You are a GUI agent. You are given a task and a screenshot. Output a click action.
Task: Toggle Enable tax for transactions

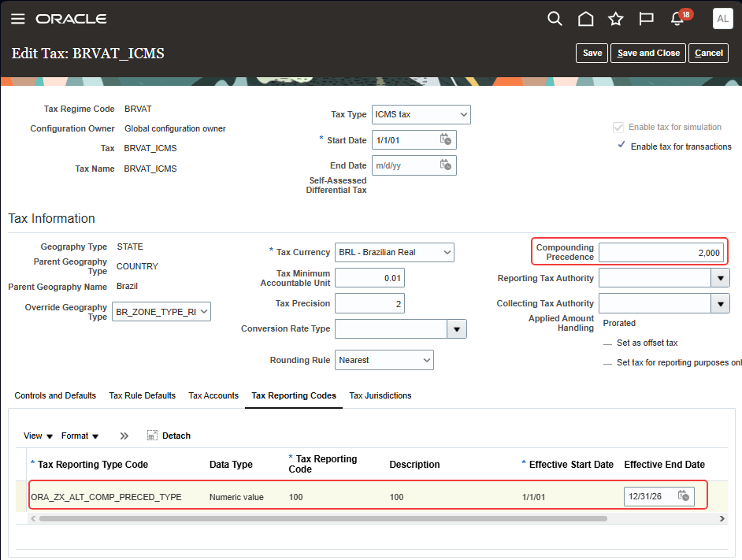coord(621,146)
